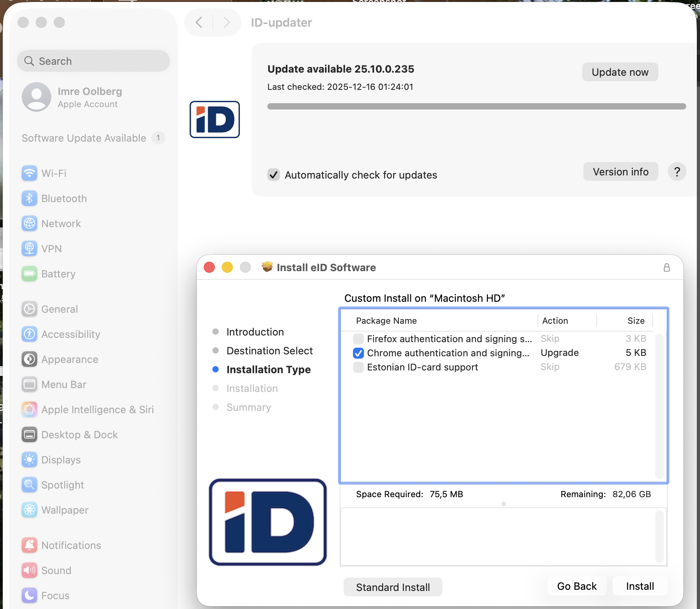700x609 pixels.
Task: Enable Firefox authentication and signing package
Action: tap(358, 339)
